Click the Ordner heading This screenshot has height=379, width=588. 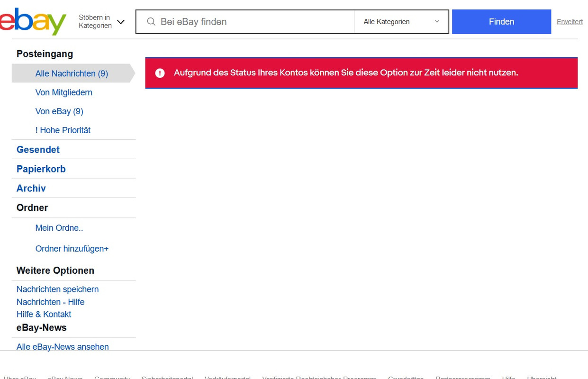pyautogui.click(x=32, y=208)
